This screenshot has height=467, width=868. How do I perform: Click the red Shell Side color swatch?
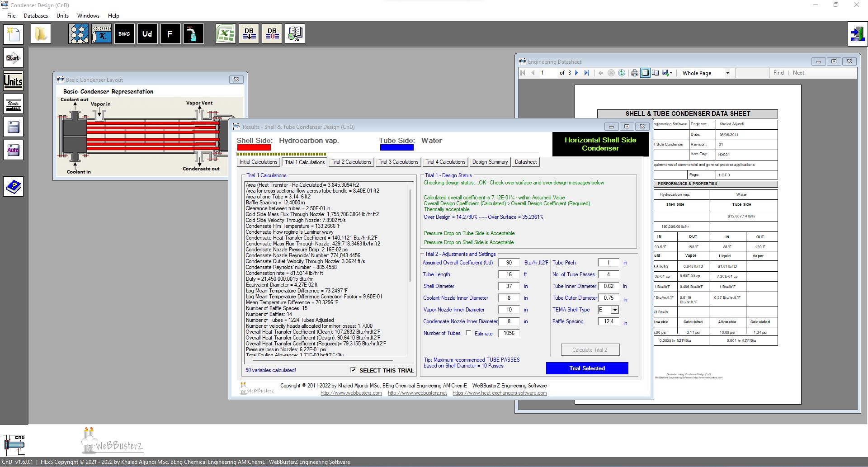tap(254, 147)
